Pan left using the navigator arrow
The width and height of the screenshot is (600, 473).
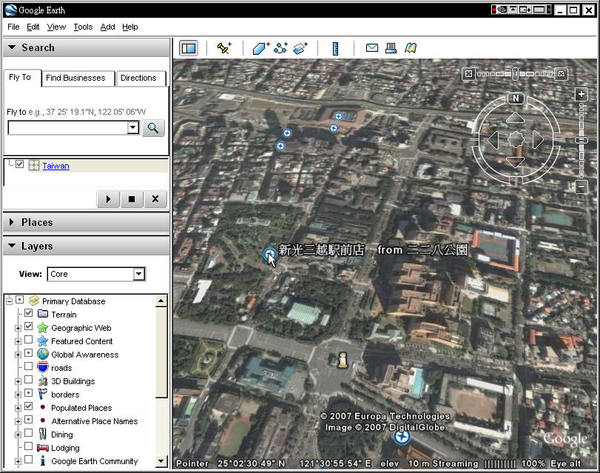(493, 140)
